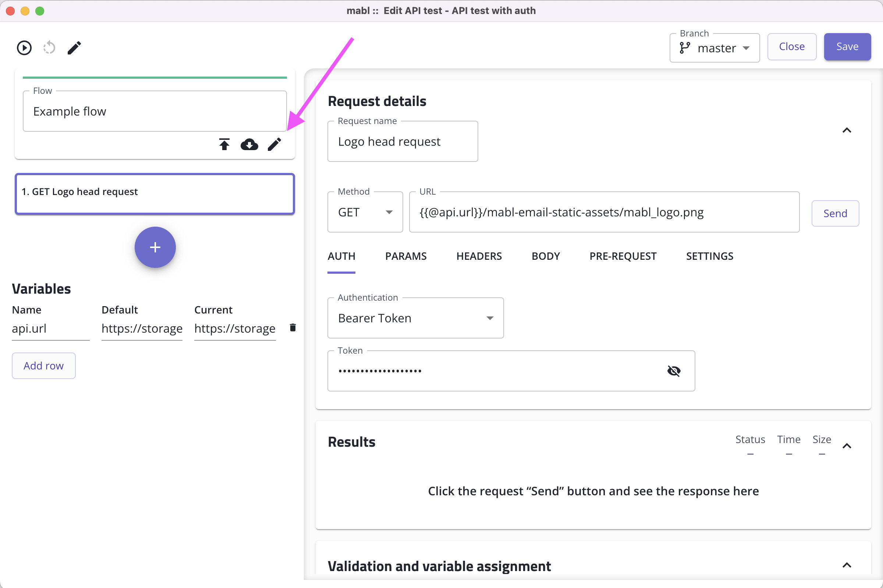Image resolution: width=883 pixels, height=588 pixels.
Task: Click the reset circular arrow icon
Action: (x=49, y=47)
